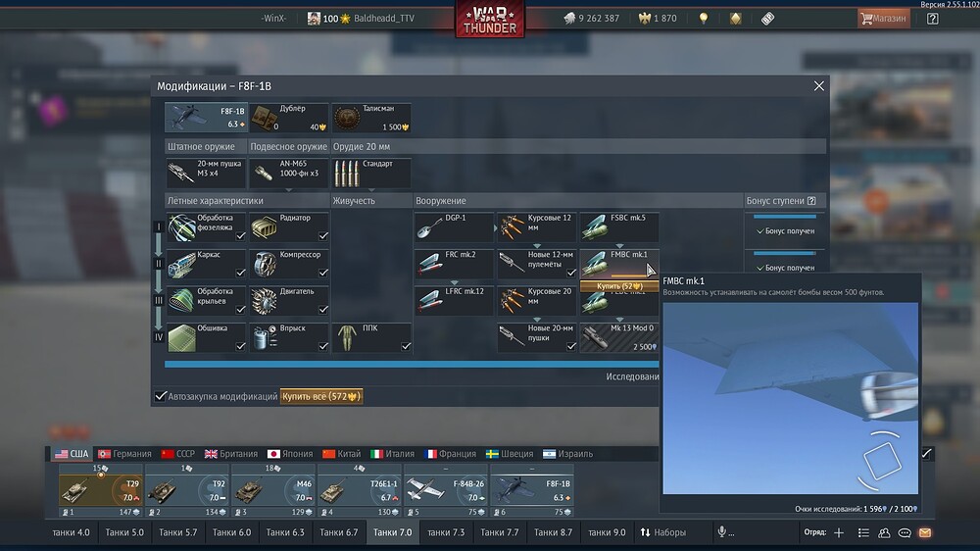Toggle the Обработка крыльев checkbox
Screen dimensions: 980x551
[x=241, y=310]
